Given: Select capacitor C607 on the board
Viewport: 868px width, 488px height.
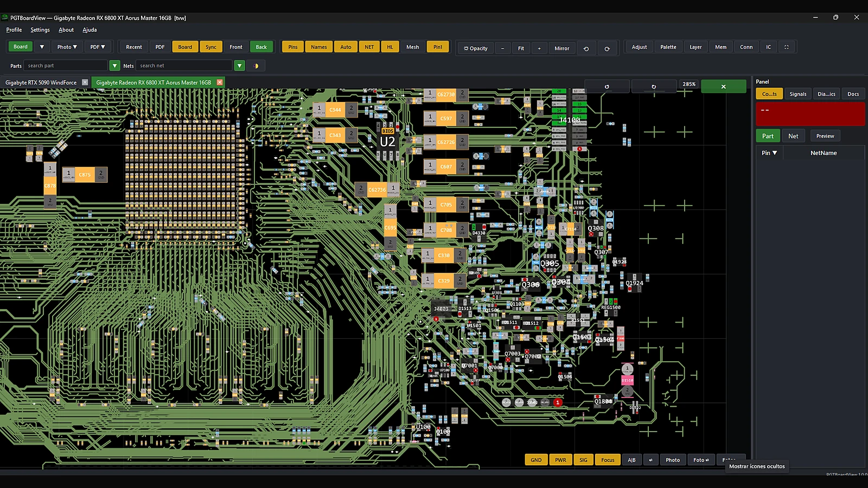Looking at the screenshot, I should click(x=446, y=166).
